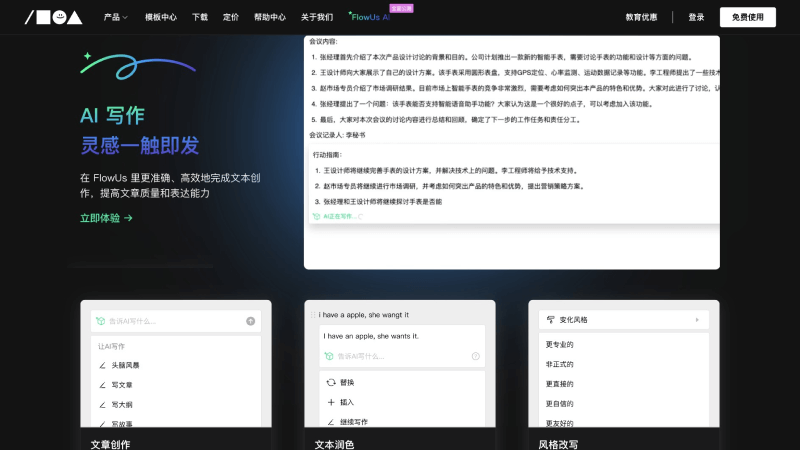Click the round icon right of the polish input

[475, 356]
